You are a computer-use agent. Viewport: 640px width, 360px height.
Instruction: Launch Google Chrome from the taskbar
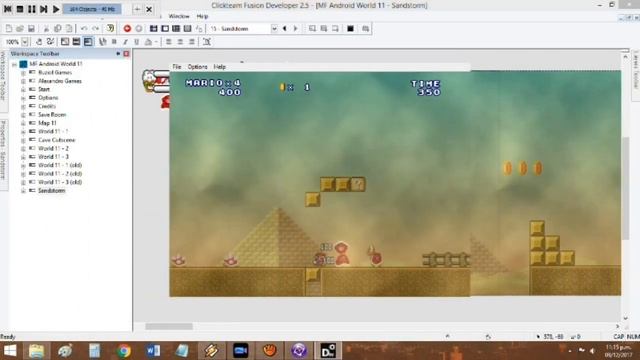click(124, 351)
